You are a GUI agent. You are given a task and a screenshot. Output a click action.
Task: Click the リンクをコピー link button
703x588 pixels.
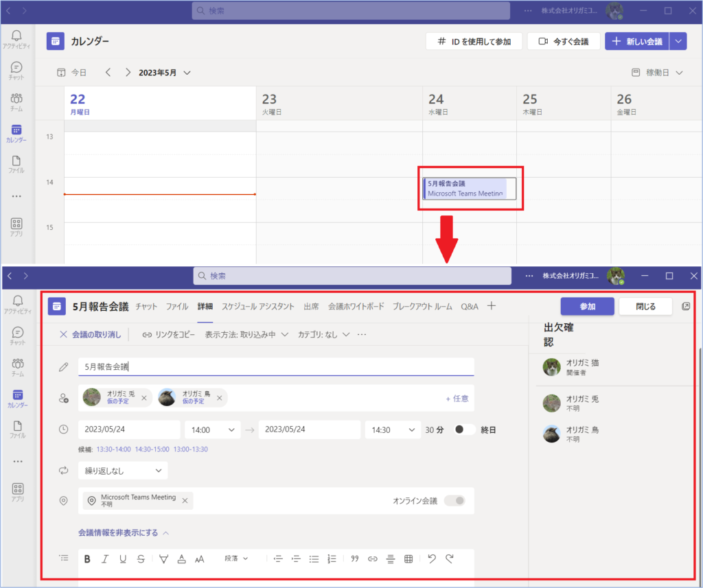pos(169,334)
